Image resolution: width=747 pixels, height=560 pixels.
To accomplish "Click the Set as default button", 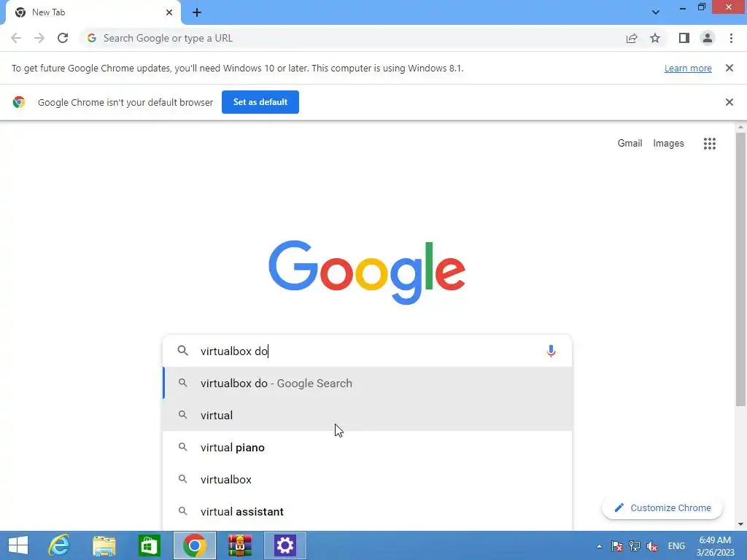I will click(x=260, y=102).
